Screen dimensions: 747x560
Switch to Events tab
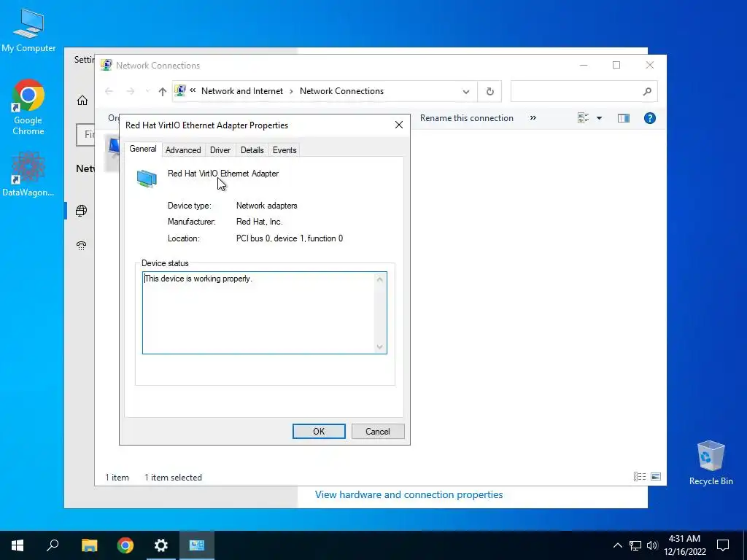click(x=285, y=150)
